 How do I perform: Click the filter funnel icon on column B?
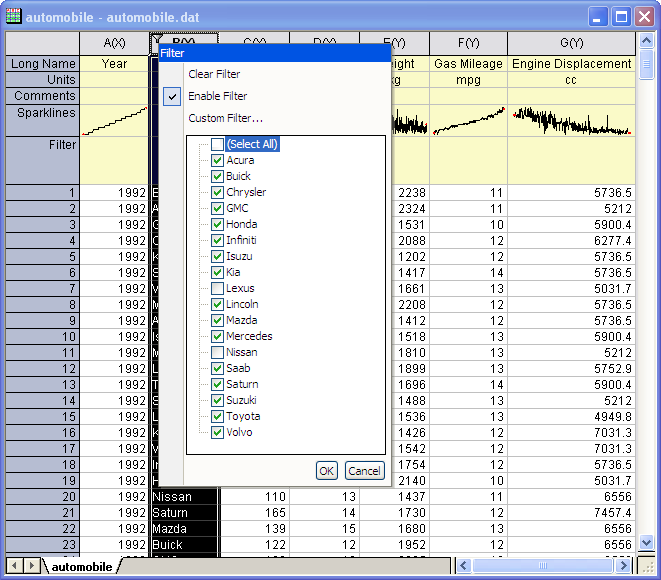[x=156, y=39]
